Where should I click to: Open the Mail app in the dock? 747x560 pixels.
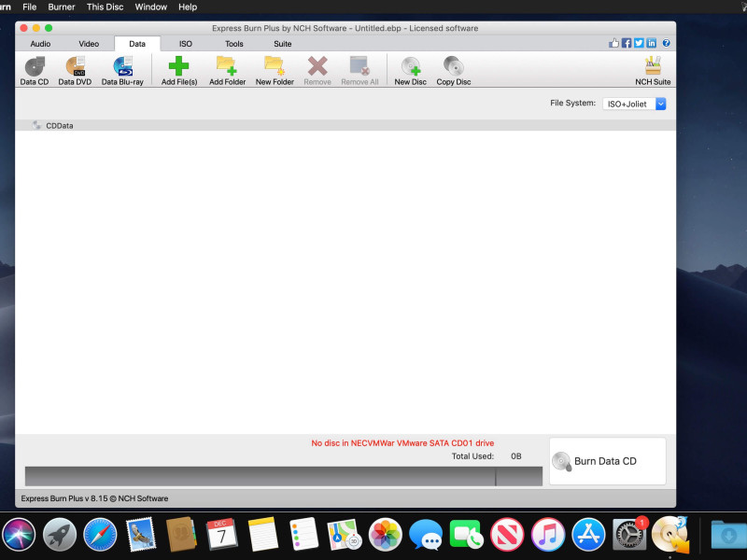tap(141, 535)
